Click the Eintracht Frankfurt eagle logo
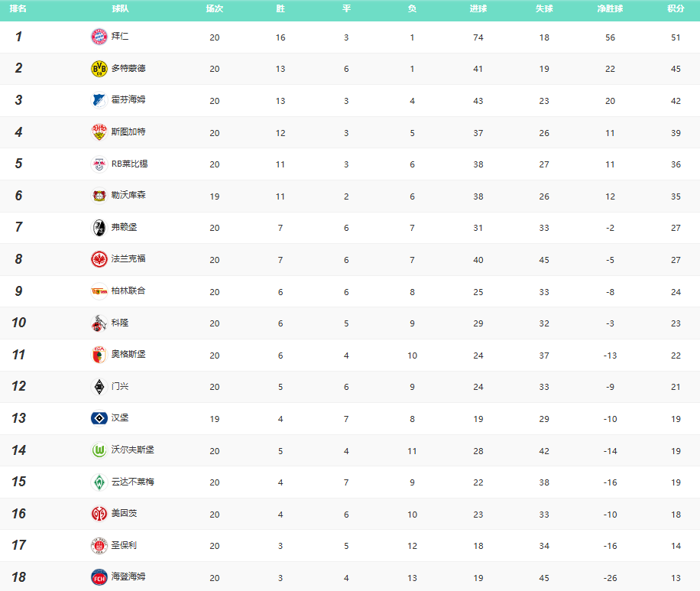 point(99,259)
